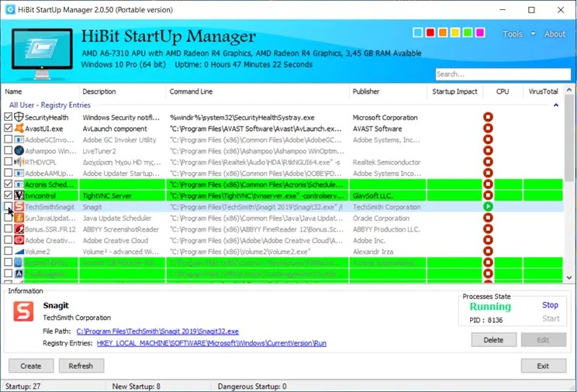
Task: Click the list scrollbar down arrow
Action: click(569, 277)
